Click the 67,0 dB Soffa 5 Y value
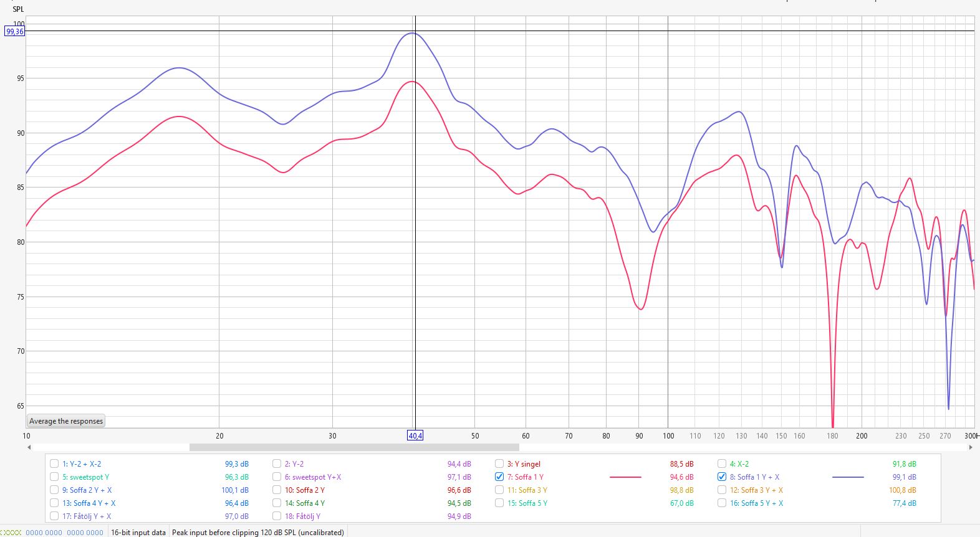Viewport: 980px width, 537px height. [x=682, y=503]
